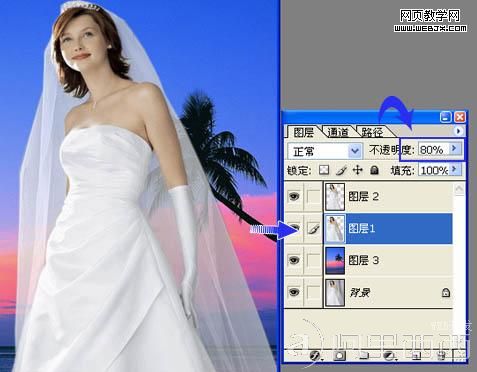The image size is (477, 372).
Task: Lock transparent pixels checkerboard icon
Action: click(324, 170)
